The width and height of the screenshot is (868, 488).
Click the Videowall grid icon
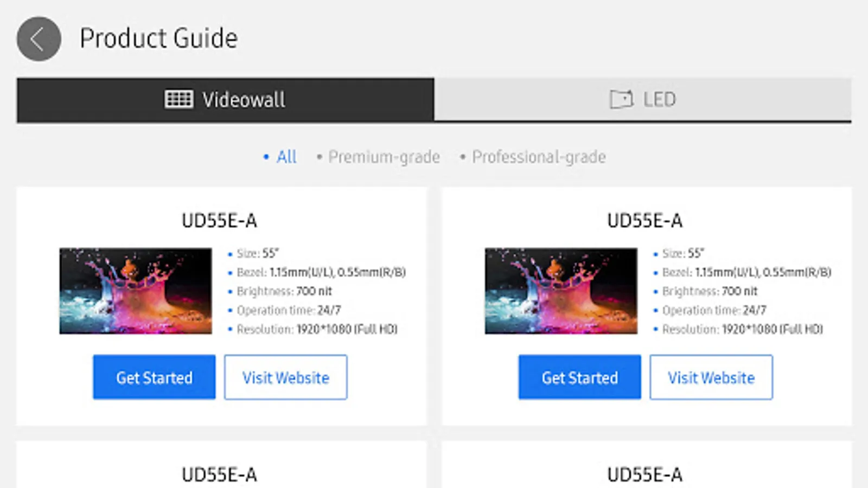coord(178,99)
